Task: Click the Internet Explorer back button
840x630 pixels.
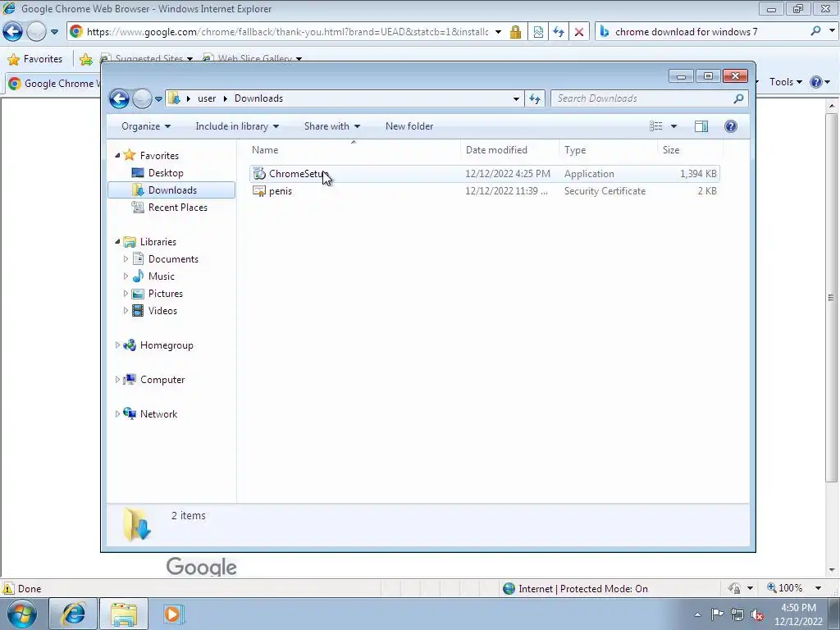Action: click(x=13, y=32)
